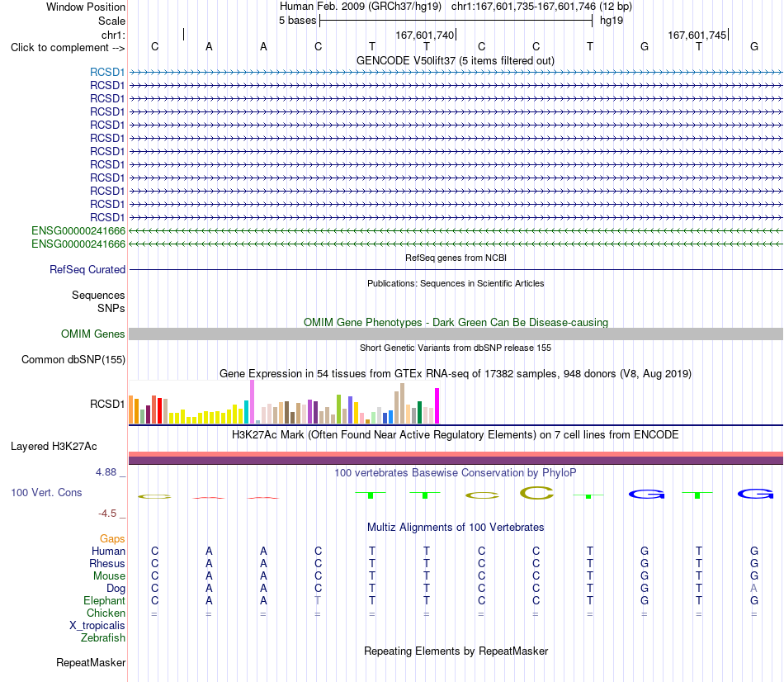The width and height of the screenshot is (784, 682).
Task: Click the Mouse species label
Action: [109, 576]
